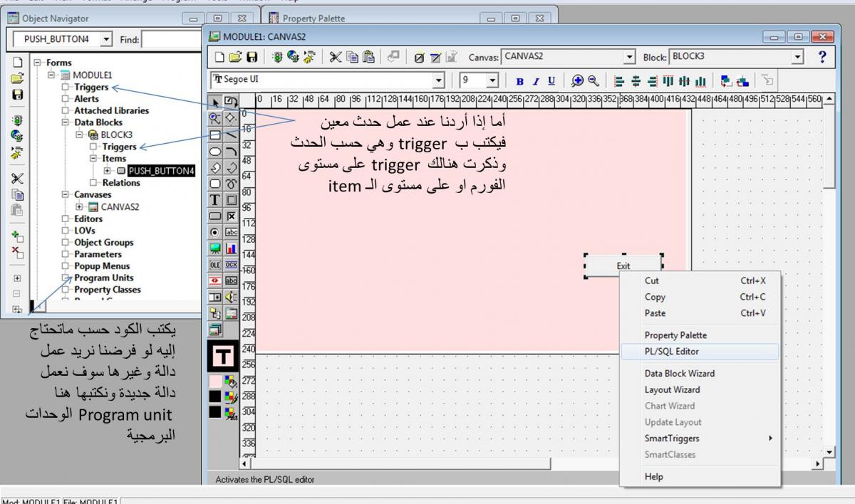
Task: Click the pink fill color swatch
Action: coord(216,379)
